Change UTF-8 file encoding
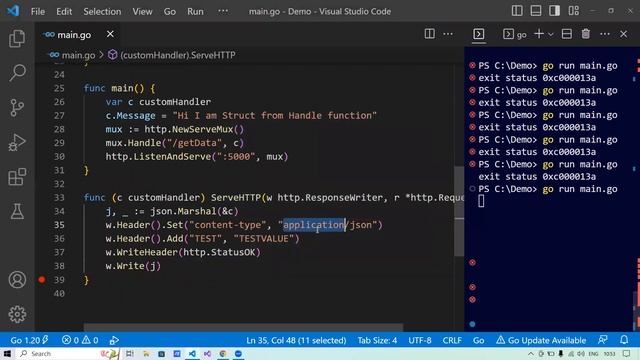This screenshot has width=640, height=360. tap(420, 340)
